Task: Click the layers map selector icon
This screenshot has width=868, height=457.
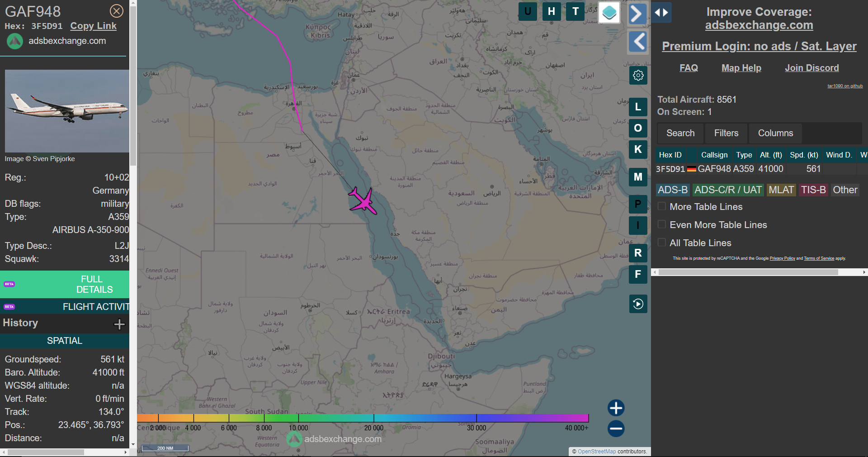Action: (609, 12)
